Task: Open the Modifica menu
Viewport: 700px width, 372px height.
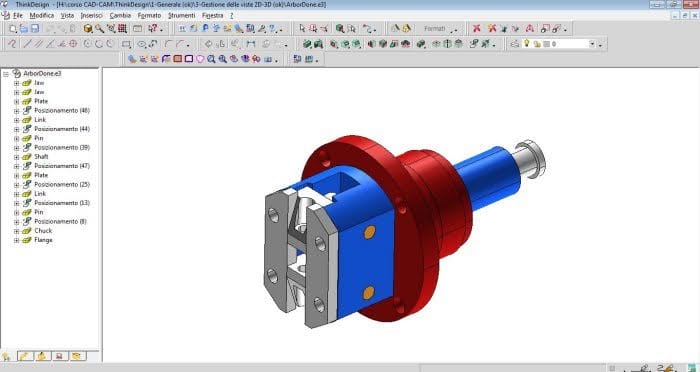Action: (x=42, y=15)
